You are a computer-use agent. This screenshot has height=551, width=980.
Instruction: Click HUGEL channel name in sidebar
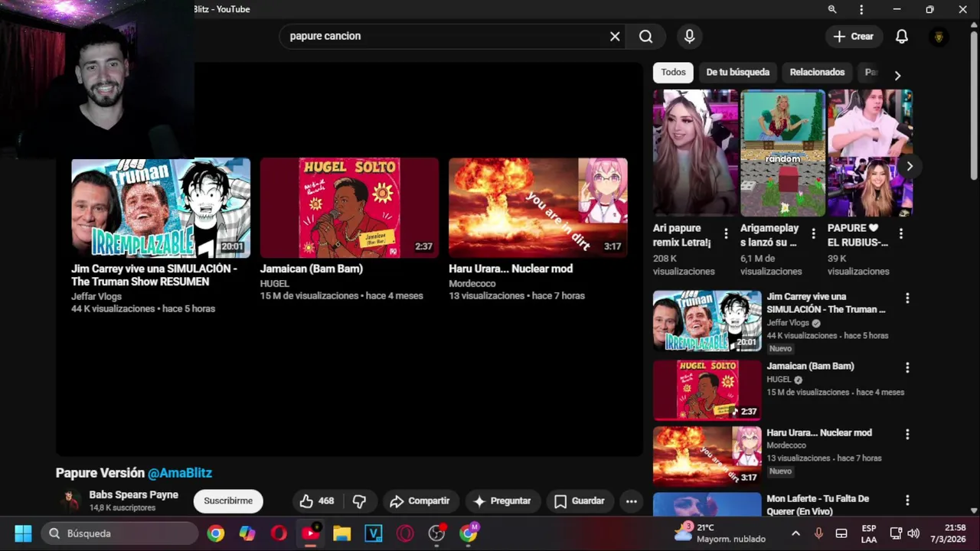point(779,380)
